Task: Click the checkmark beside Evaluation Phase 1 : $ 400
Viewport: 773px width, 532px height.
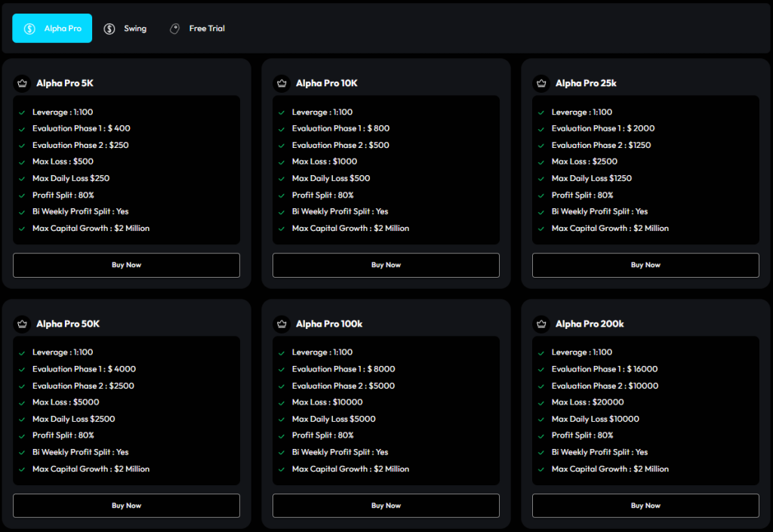Action: [x=22, y=129]
